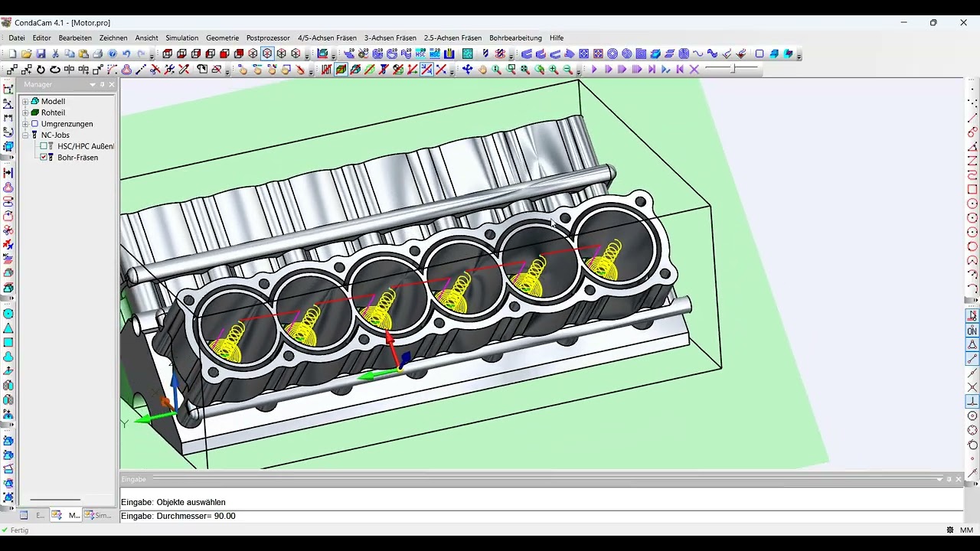Save the project with the floppy disk icon
Screen dimensions: 980x551
point(41,54)
